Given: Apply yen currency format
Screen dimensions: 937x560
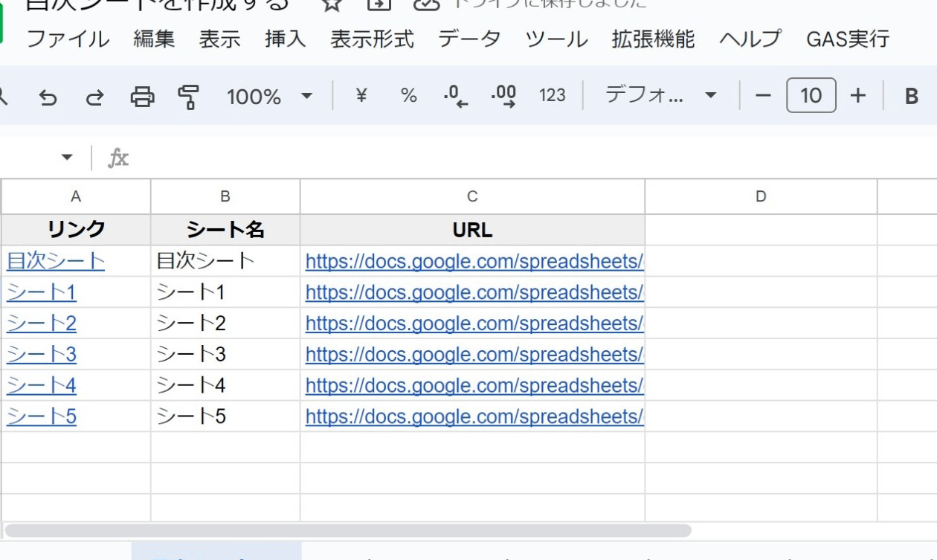Looking at the screenshot, I should tap(361, 95).
